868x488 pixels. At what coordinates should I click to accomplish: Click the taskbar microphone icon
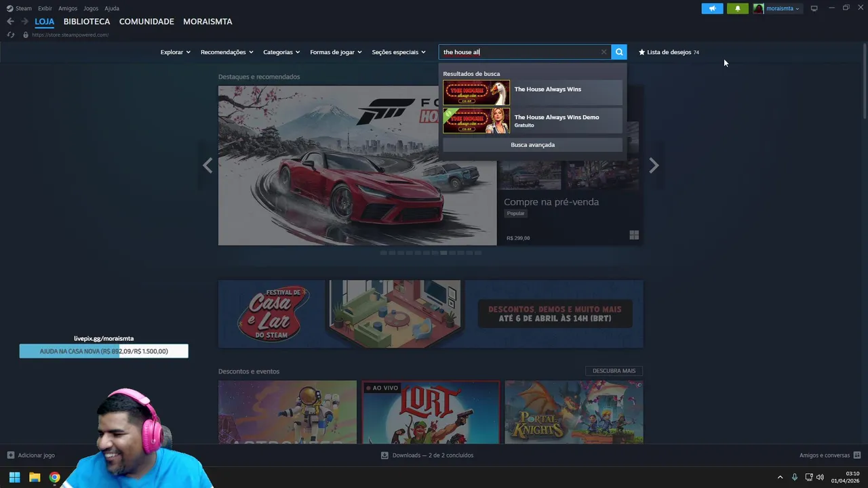click(x=794, y=477)
